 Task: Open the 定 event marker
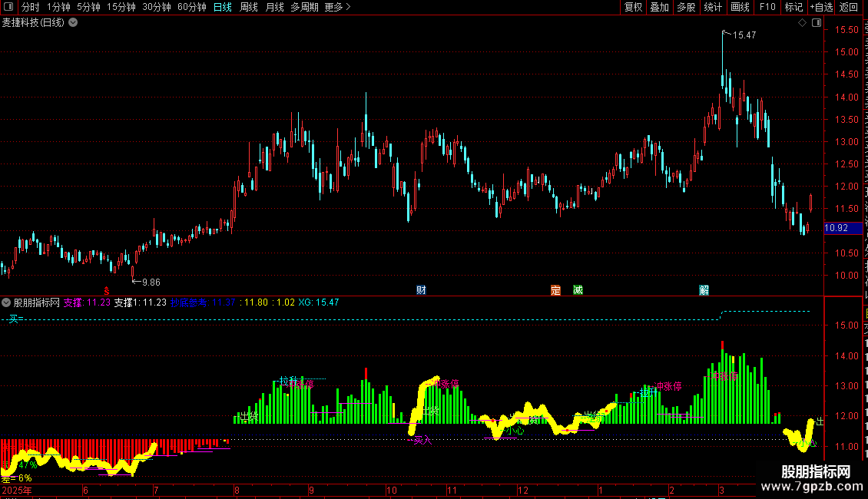coord(556,290)
